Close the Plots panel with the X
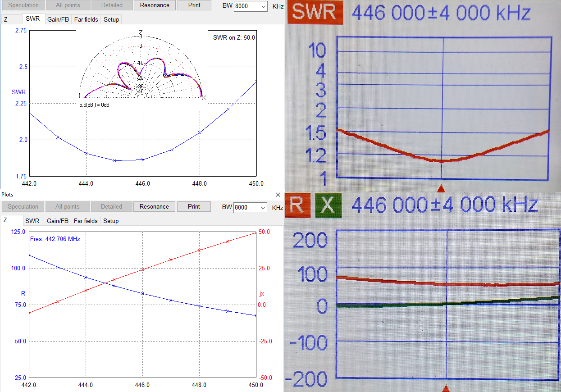 (x=278, y=195)
